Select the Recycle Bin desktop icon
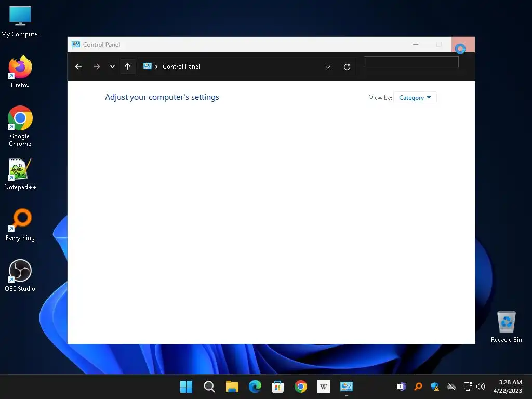Viewport: 532px width, 399px height. pos(506,327)
